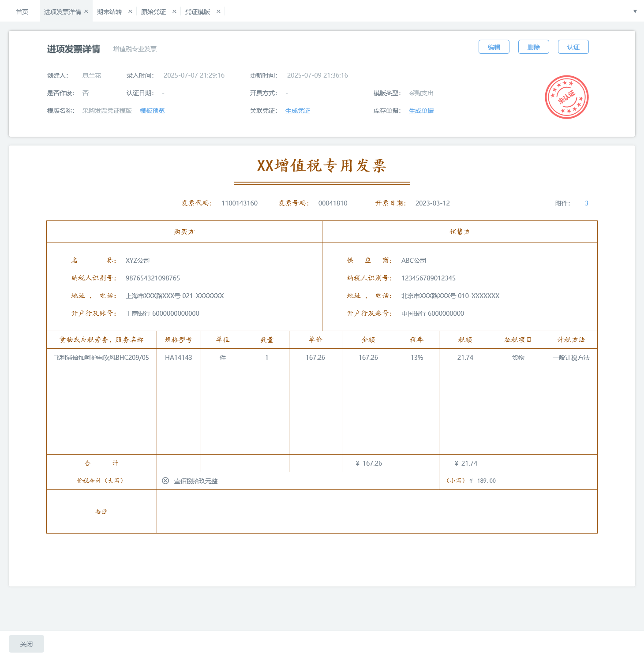The image size is (644, 657).
Task: Open the tab list dropdown arrow
Action: tap(635, 11)
